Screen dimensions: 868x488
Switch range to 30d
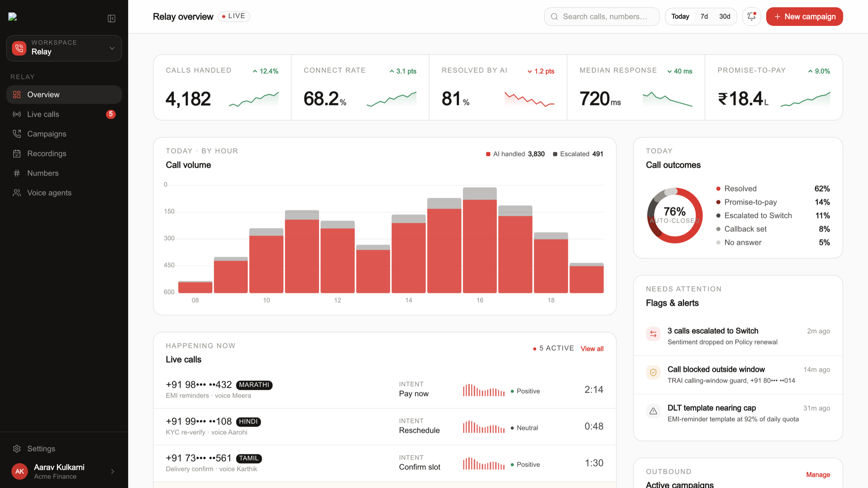pyautogui.click(x=724, y=17)
